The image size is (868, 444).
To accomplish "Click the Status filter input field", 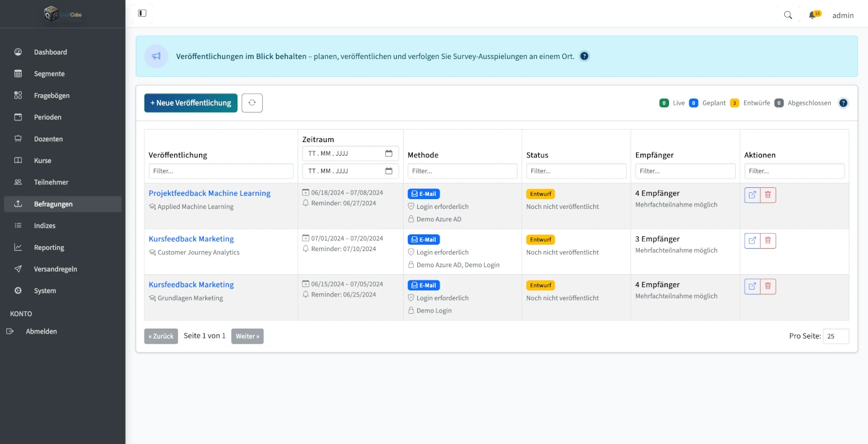I will point(576,171).
